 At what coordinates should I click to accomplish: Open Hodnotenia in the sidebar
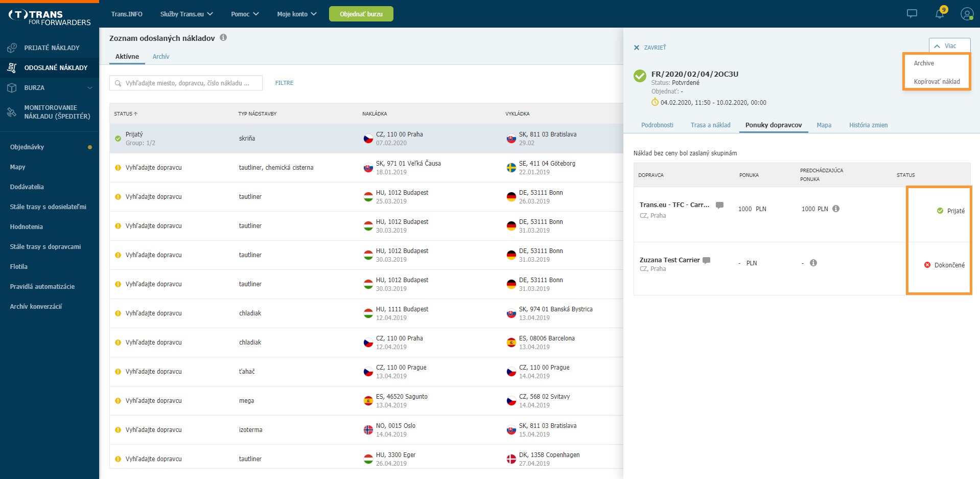click(x=26, y=227)
